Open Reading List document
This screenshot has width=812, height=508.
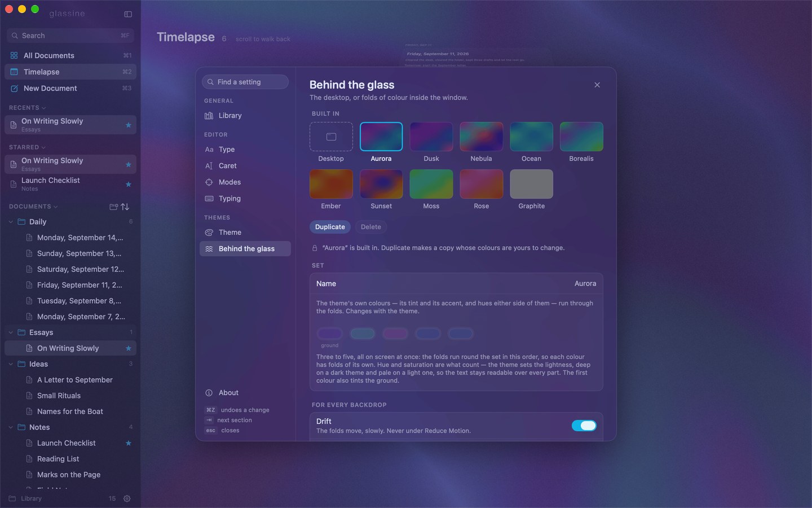70,459
